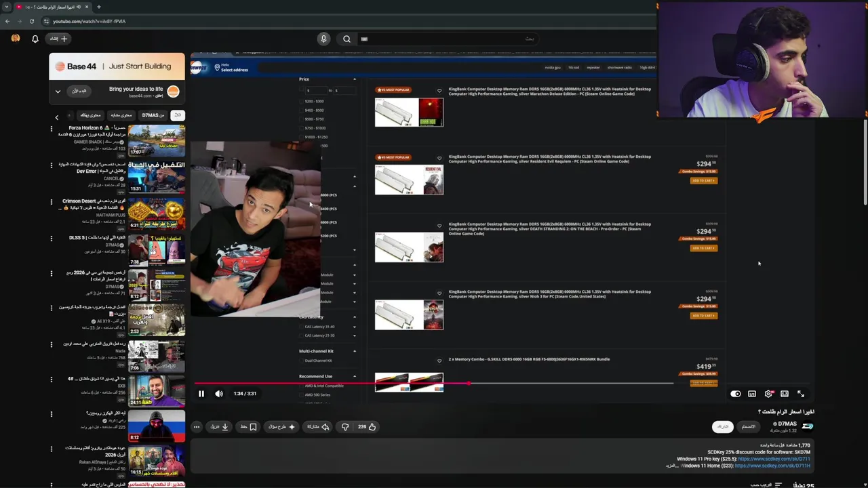Turn on subtitles in the player
The height and width of the screenshot is (488, 868).
click(752, 394)
